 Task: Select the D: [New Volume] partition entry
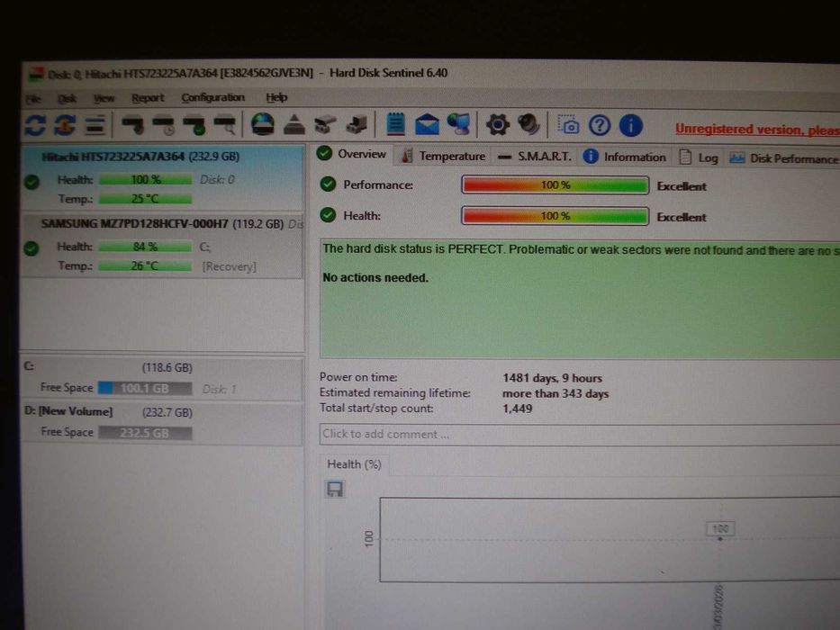[x=162, y=423]
